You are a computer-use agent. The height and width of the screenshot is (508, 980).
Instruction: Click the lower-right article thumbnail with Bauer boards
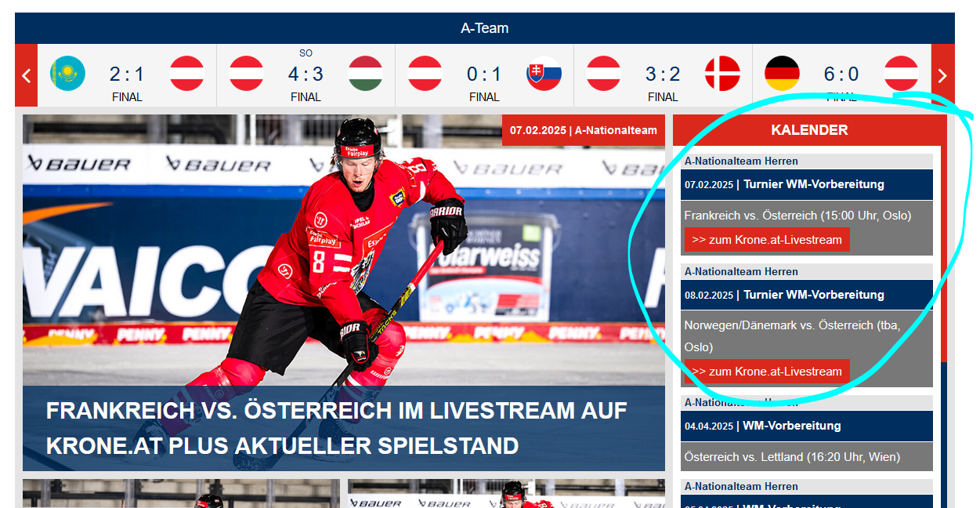506,494
